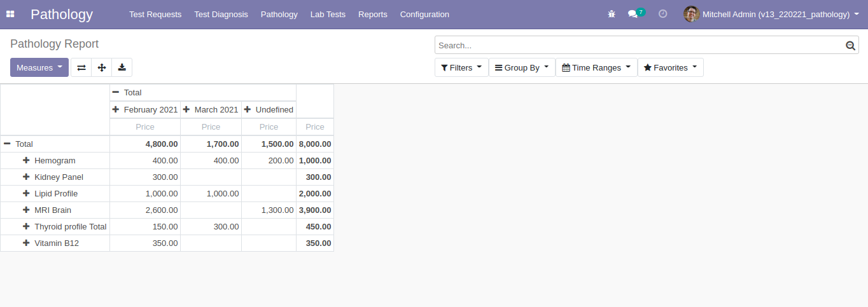868x307 pixels.
Task: Download the pivot table as xlsx
Action: coord(122,67)
